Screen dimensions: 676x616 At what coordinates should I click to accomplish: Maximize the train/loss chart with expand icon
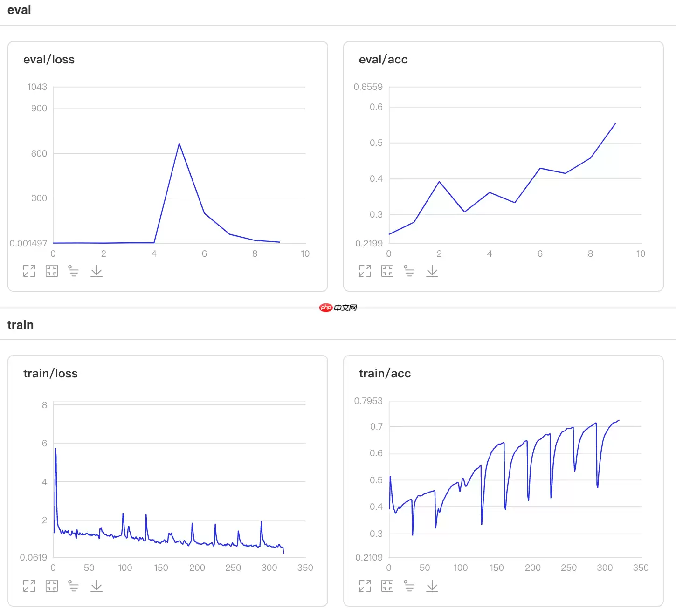[29, 586]
